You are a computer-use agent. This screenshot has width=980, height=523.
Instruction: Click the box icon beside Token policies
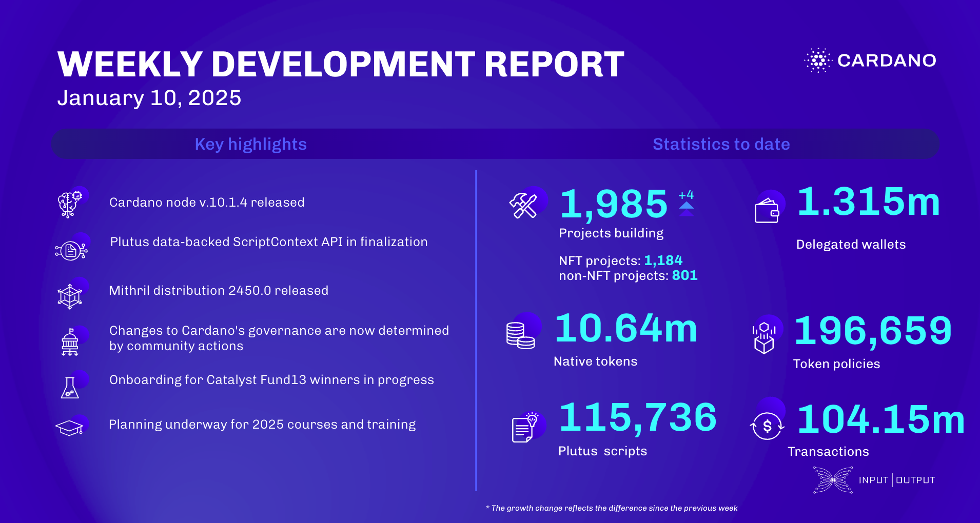[764, 338]
